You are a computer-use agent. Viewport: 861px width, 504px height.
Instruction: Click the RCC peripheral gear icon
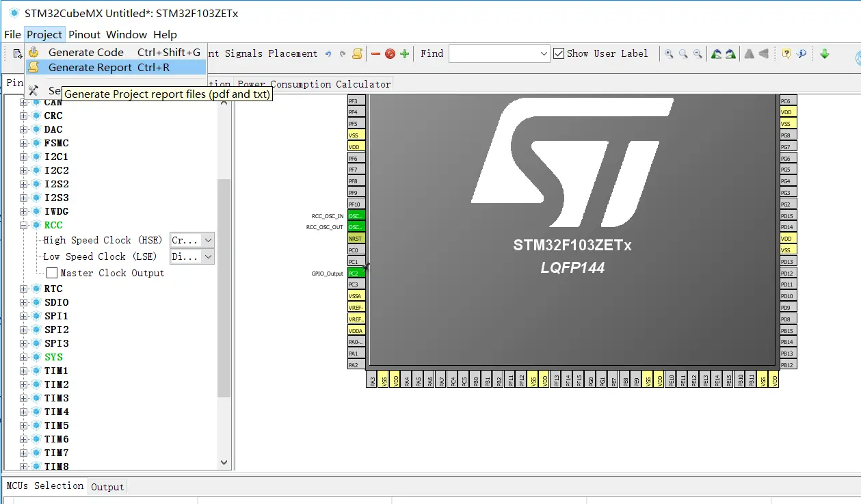click(37, 225)
